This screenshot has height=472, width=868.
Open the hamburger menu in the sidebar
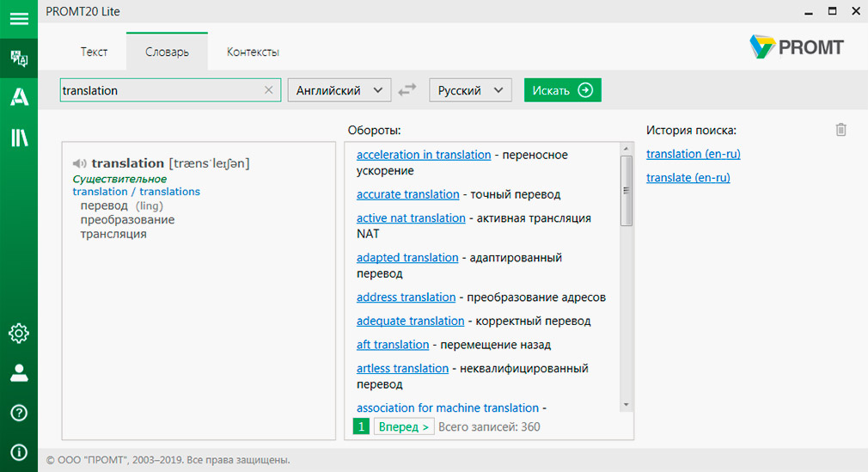point(19,19)
